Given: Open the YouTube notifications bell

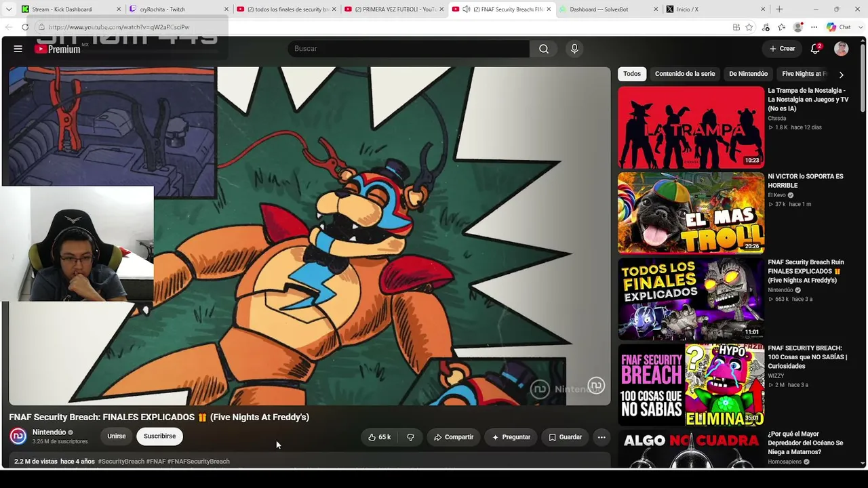Looking at the screenshot, I should click(816, 49).
